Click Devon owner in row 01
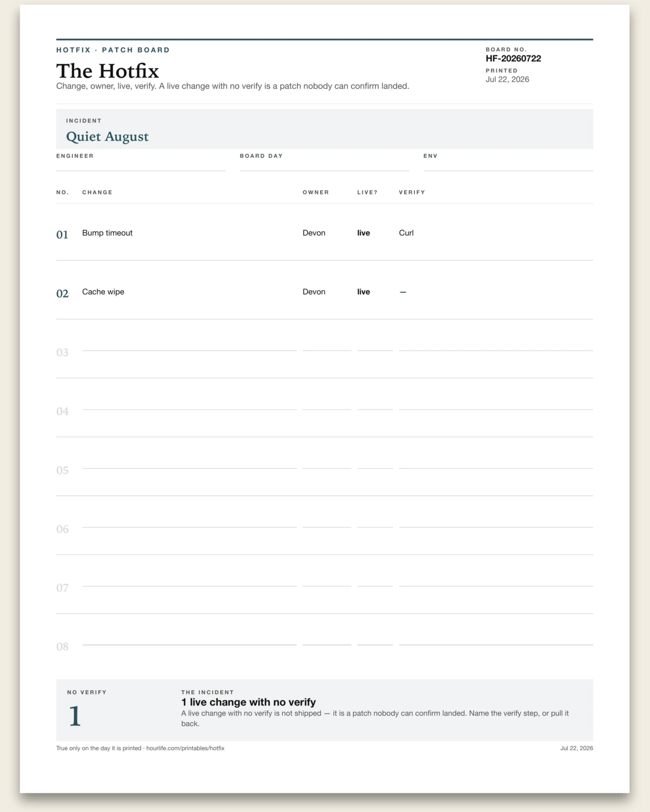The width and height of the screenshot is (650, 812). [314, 233]
